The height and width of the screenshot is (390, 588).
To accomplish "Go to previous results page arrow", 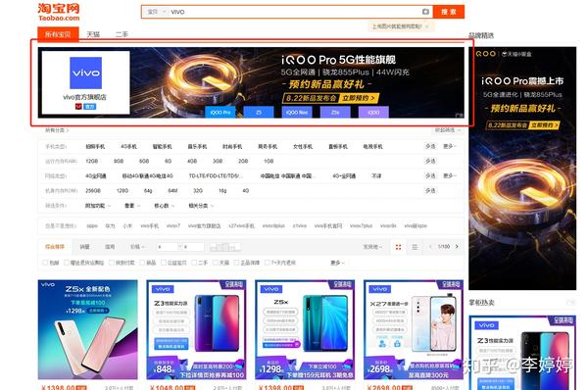I will (x=430, y=246).
